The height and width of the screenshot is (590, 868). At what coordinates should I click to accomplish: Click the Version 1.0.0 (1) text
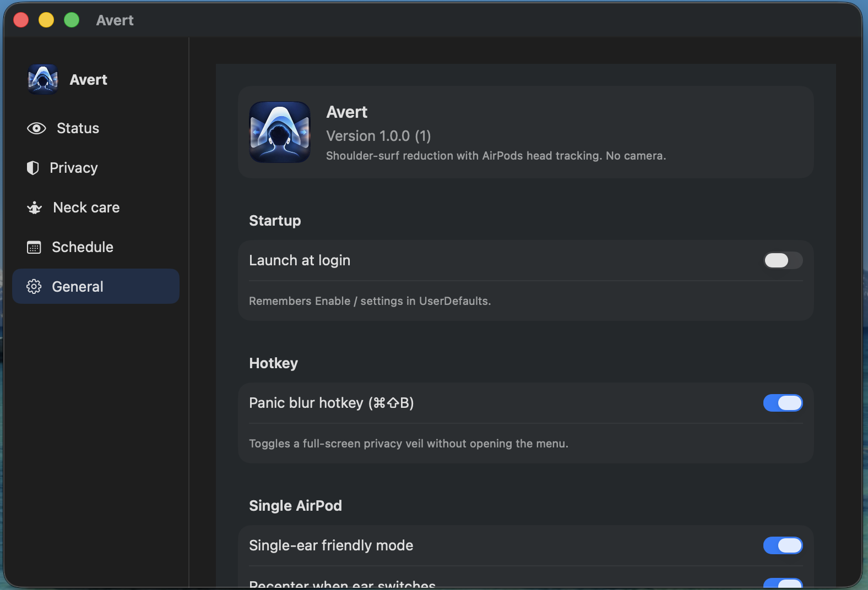378,136
